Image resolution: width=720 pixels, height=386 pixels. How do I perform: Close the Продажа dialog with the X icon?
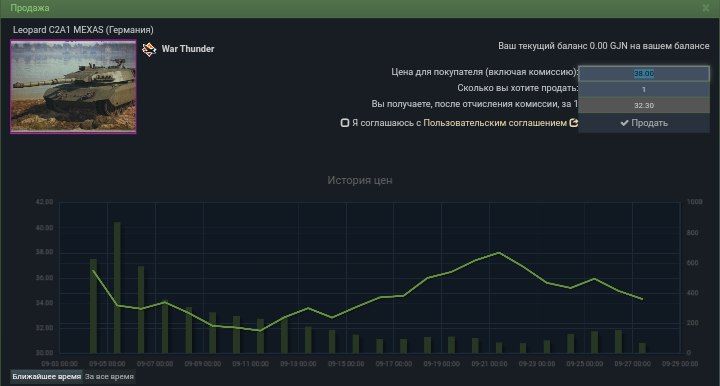pyautogui.click(x=706, y=8)
